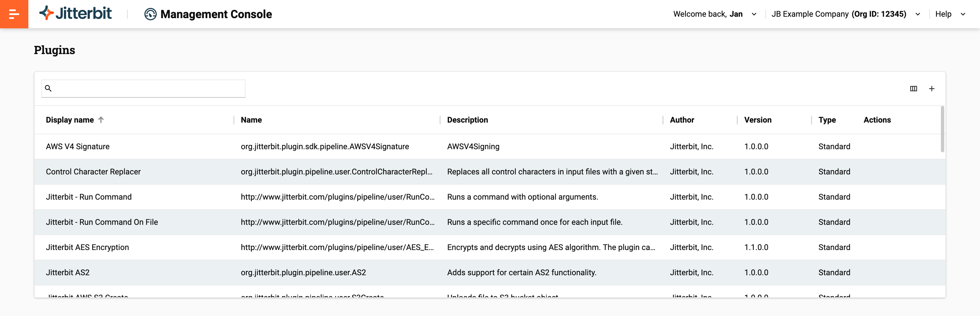The image size is (980, 316).
Task: Open the column visibility selector icon
Action: click(x=913, y=89)
